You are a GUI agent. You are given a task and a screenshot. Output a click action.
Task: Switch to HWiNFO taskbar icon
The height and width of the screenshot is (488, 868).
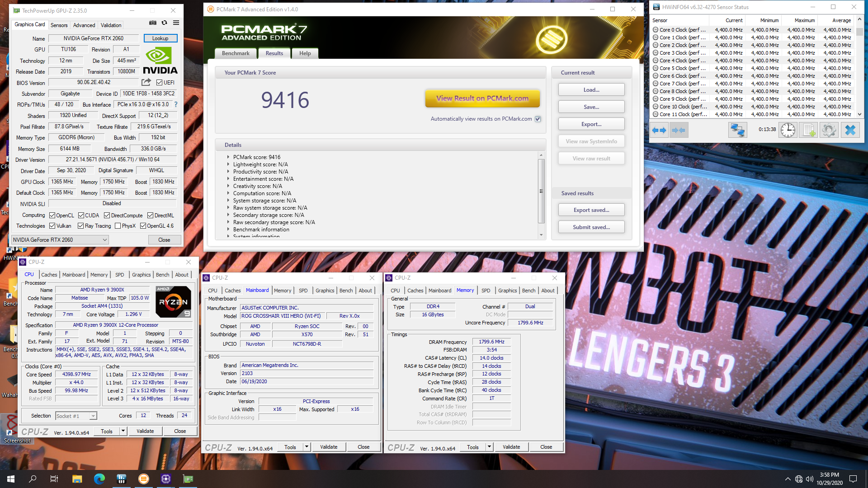121,479
